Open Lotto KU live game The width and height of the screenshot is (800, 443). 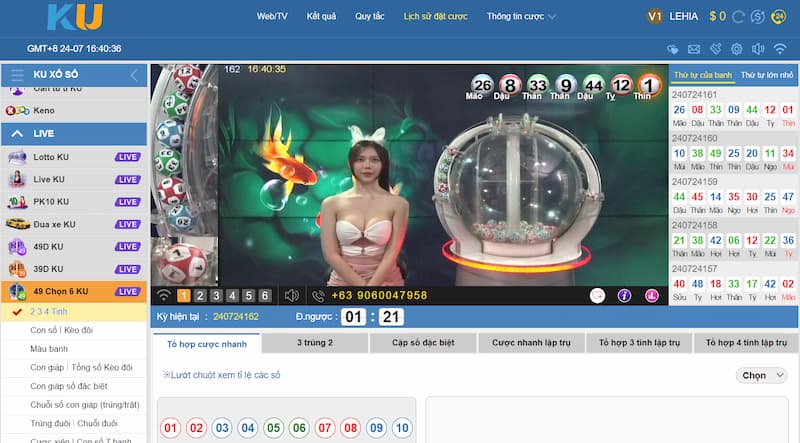(x=74, y=157)
